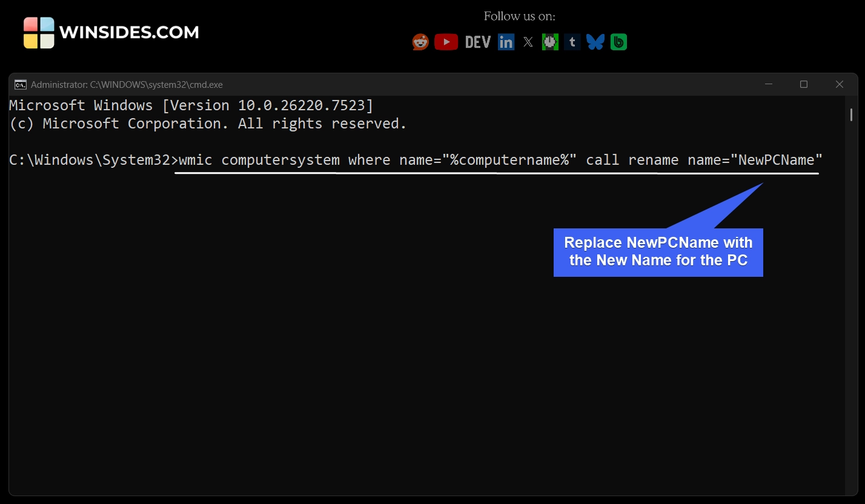865x504 pixels.
Task: Click the minimize button of the console
Action: click(769, 84)
